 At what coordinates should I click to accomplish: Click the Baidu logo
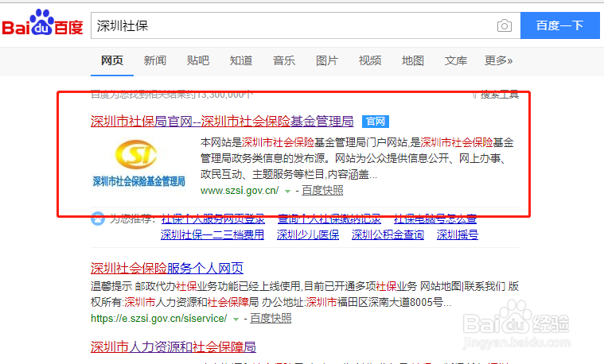tap(43, 23)
